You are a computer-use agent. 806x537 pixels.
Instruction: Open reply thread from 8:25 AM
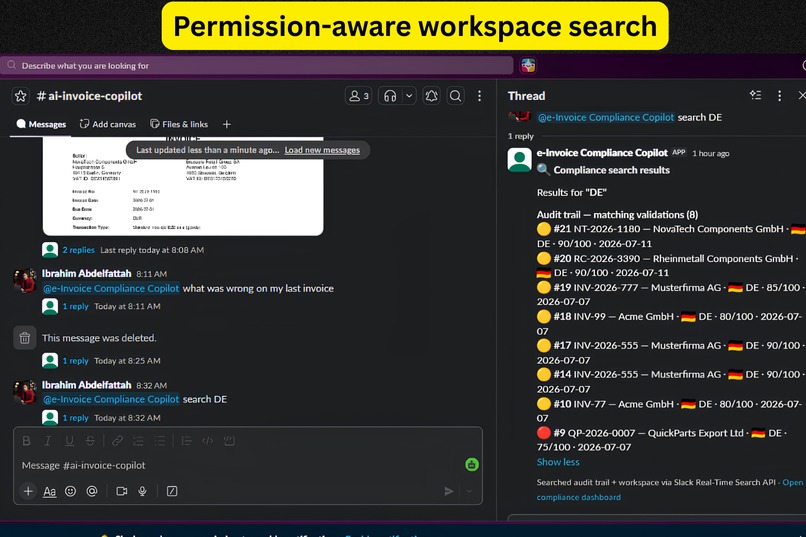(76, 361)
